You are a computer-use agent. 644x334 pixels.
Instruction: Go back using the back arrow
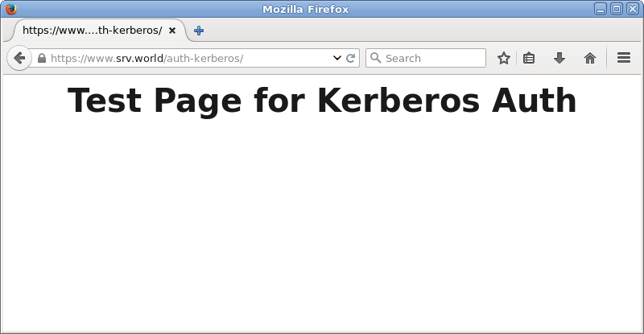coord(19,58)
